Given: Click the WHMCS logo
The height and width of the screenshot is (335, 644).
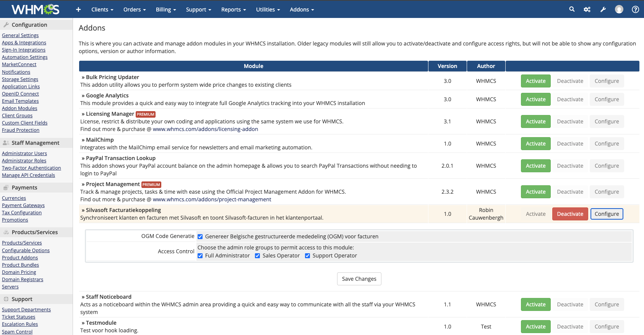Looking at the screenshot, I should click(x=35, y=9).
